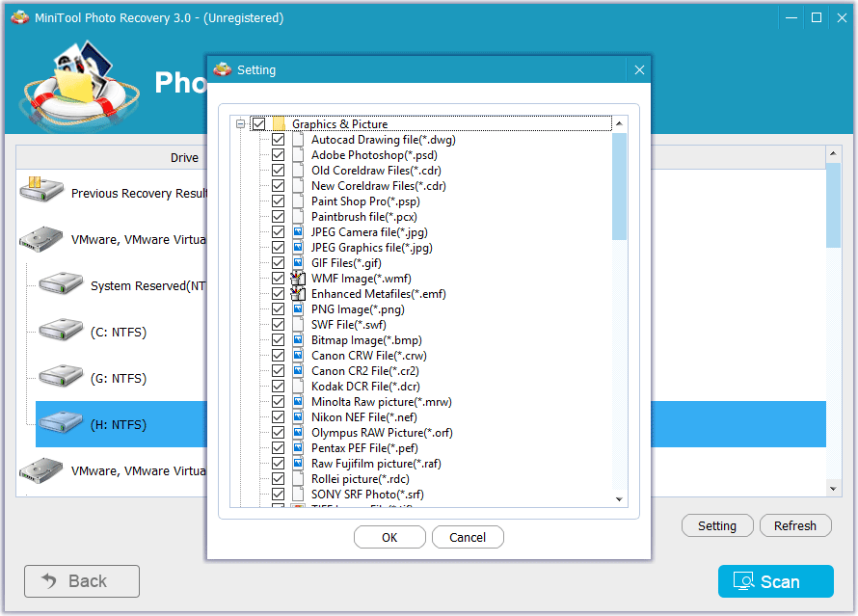
Task: Maximize the MiniTool Photo Recovery window
Action: (817, 17)
